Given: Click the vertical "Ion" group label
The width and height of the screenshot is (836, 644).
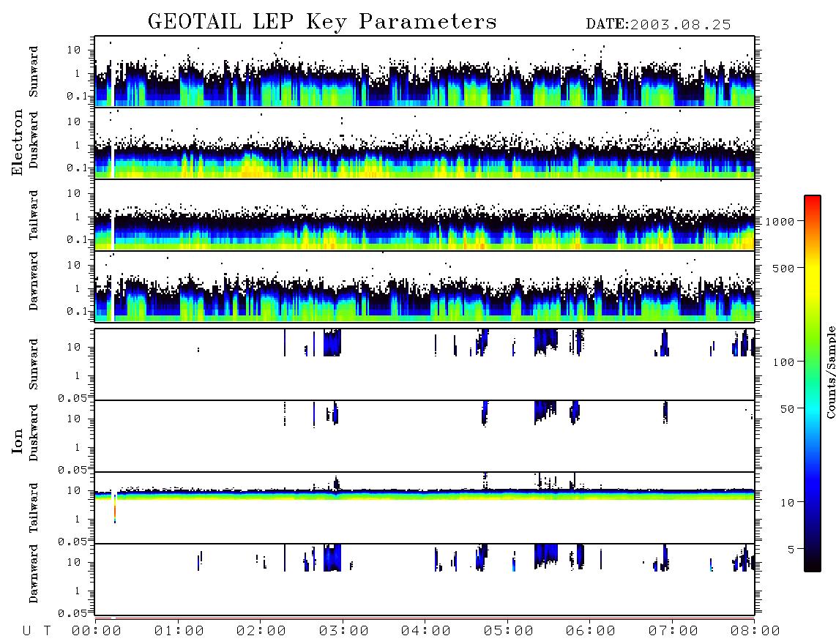Looking at the screenshot, I should [x=18, y=441].
